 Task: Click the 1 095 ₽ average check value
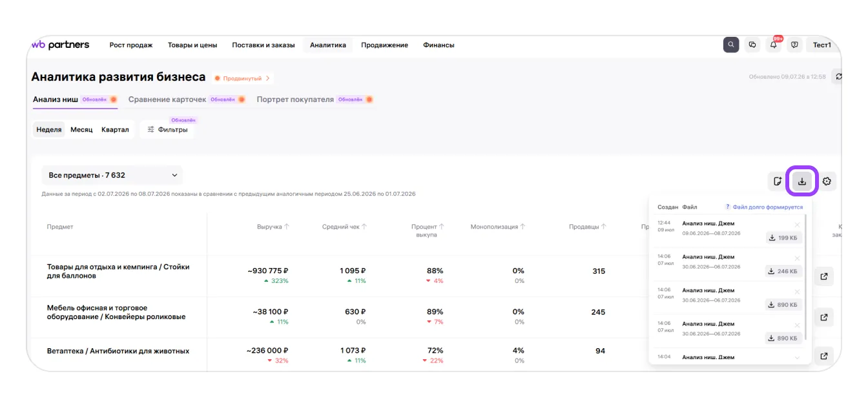click(x=353, y=271)
